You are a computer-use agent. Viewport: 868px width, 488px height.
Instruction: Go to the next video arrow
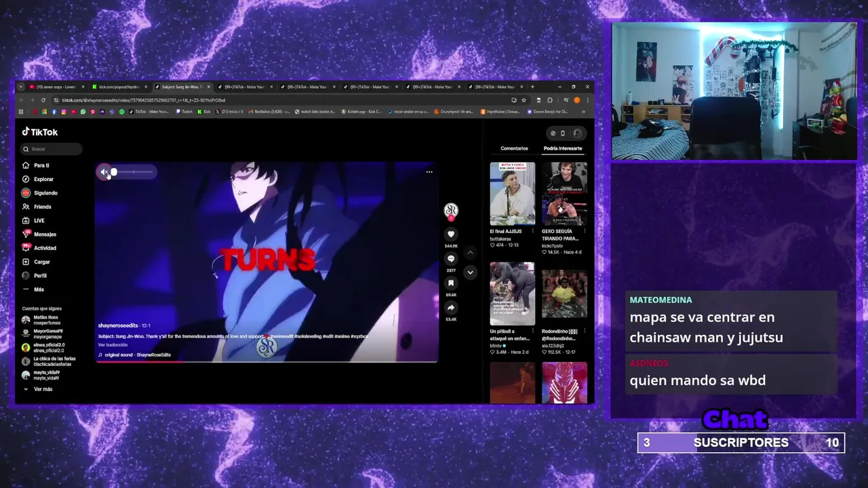tap(470, 272)
